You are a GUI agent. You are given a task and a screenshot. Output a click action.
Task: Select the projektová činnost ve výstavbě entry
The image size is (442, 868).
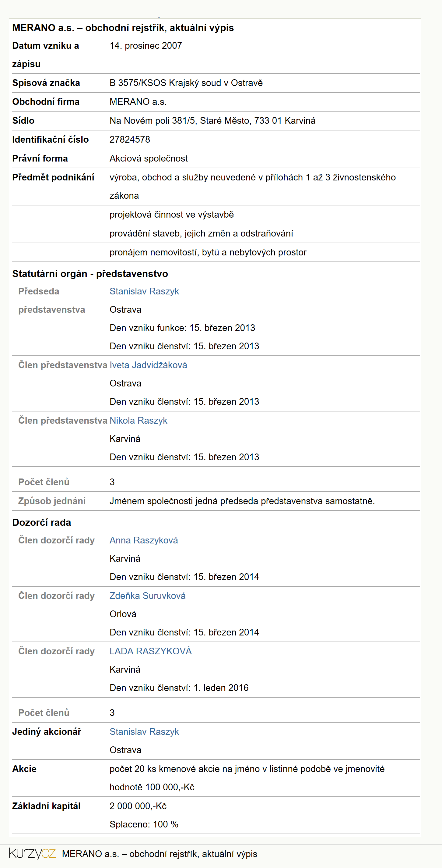tap(172, 215)
